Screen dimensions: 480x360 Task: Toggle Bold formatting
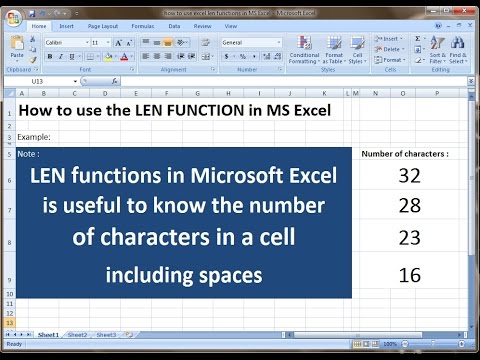coord(50,57)
